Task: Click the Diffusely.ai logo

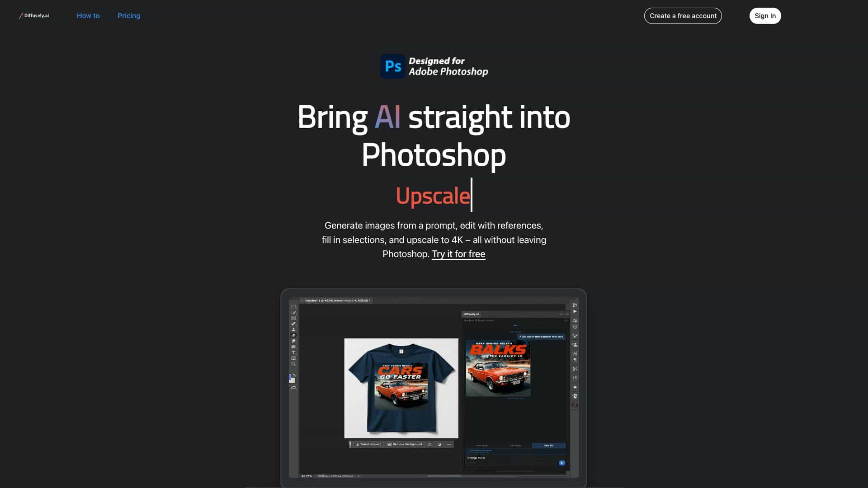Action: (34, 15)
